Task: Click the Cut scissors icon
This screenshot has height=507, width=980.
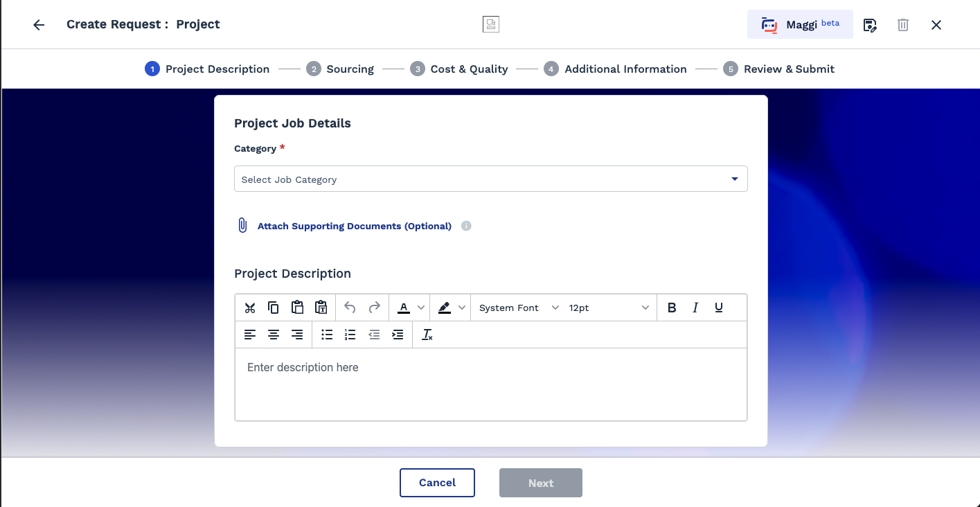Action: 250,308
